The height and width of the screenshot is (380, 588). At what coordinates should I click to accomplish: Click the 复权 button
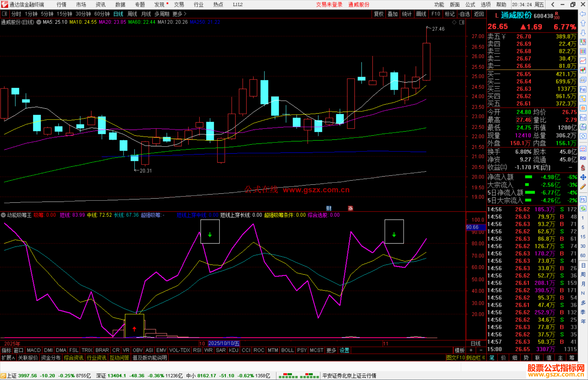[x=379, y=14]
